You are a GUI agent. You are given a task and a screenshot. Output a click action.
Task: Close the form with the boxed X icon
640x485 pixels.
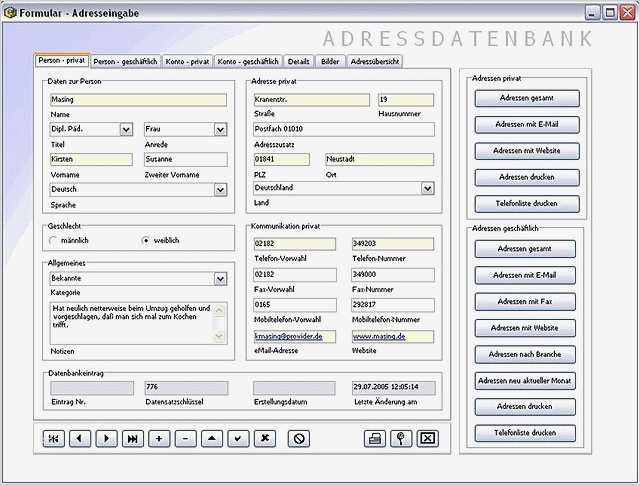pos(427,439)
